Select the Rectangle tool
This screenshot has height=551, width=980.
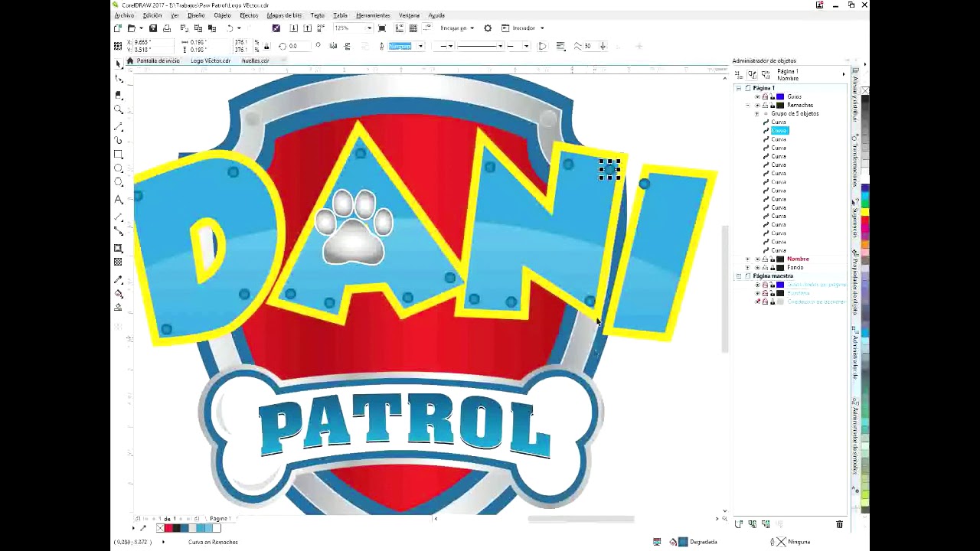119,153
